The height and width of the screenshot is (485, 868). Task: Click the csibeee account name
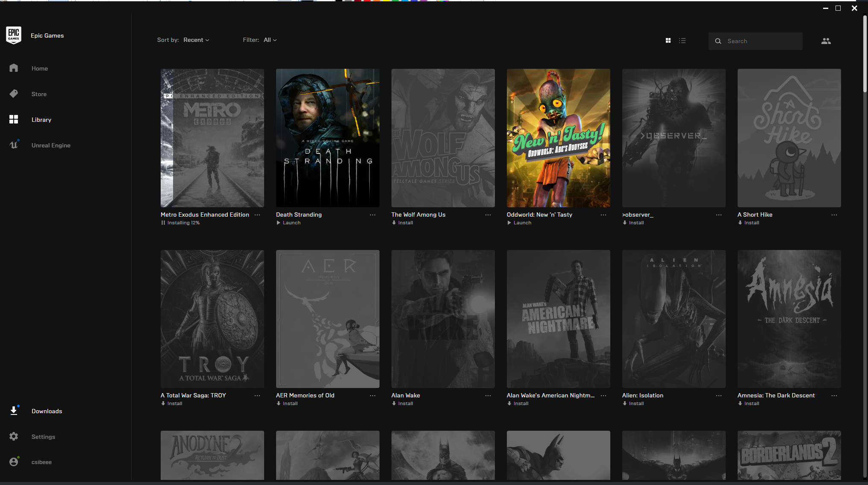point(41,462)
